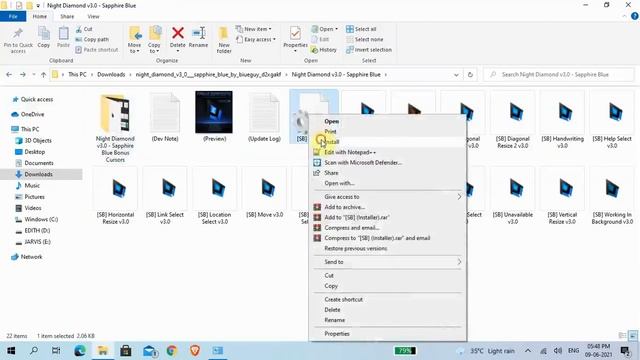
Task: Open the Copy to ribbon dropdown
Action: [x=154, y=40]
